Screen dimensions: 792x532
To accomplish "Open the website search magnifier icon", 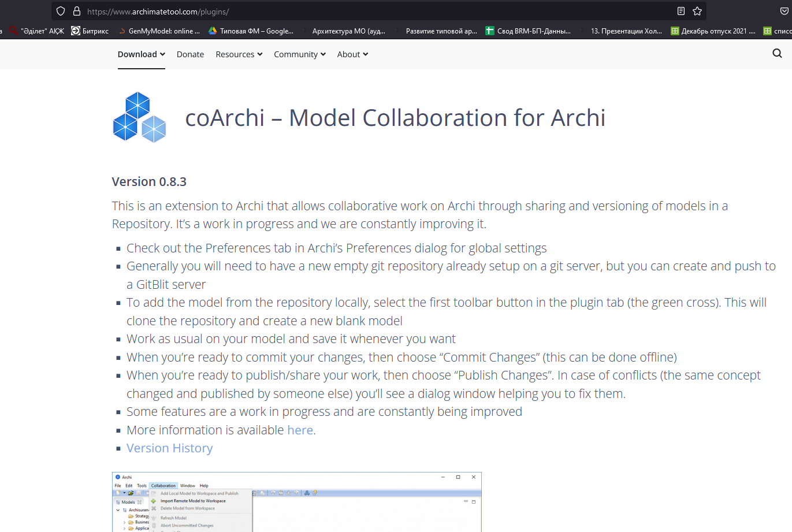I will pos(777,54).
